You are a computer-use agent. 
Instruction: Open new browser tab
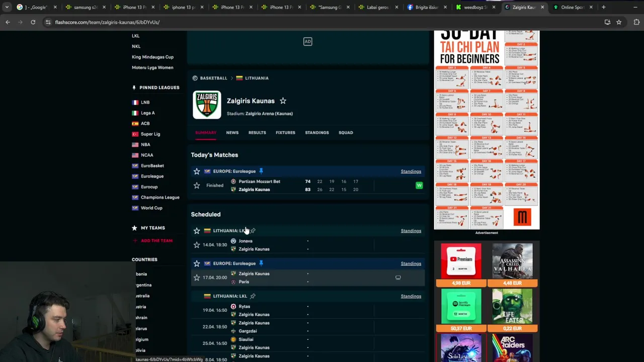pos(603,7)
